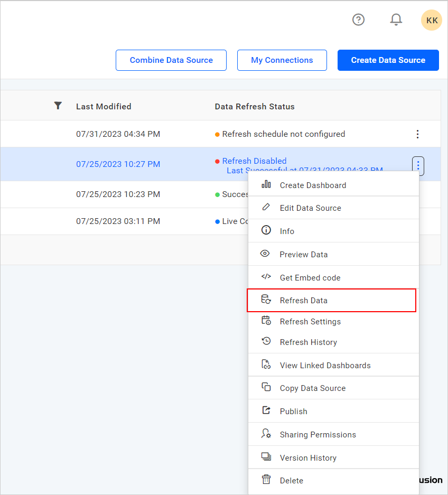Choose Copy Data Source option
Image resolution: width=448 pixels, height=495 pixels.
(334, 388)
